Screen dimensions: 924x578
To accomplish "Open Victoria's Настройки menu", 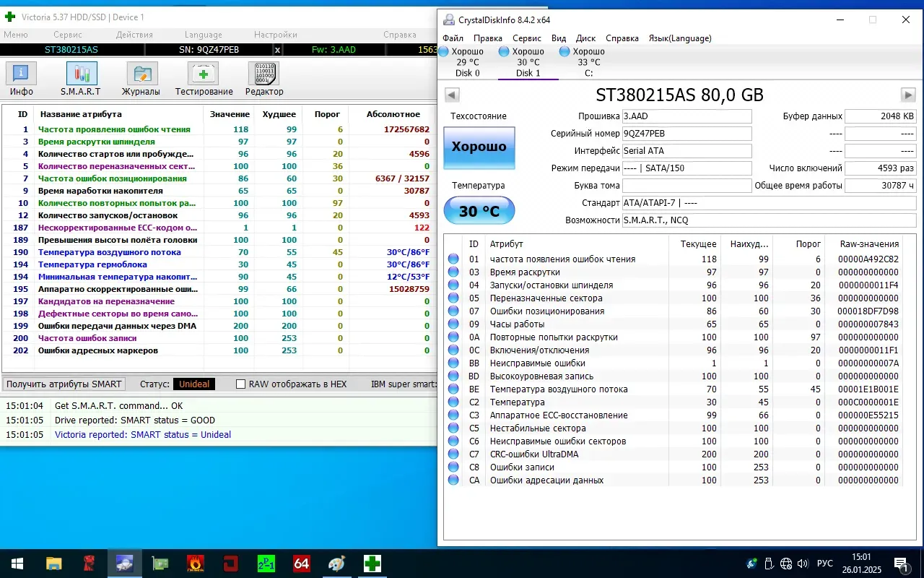I will coord(276,35).
